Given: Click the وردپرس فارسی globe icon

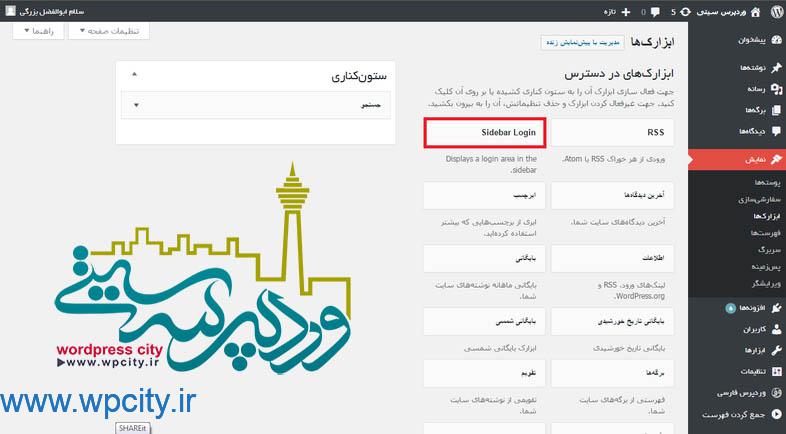Looking at the screenshot, I should (776, 393).
